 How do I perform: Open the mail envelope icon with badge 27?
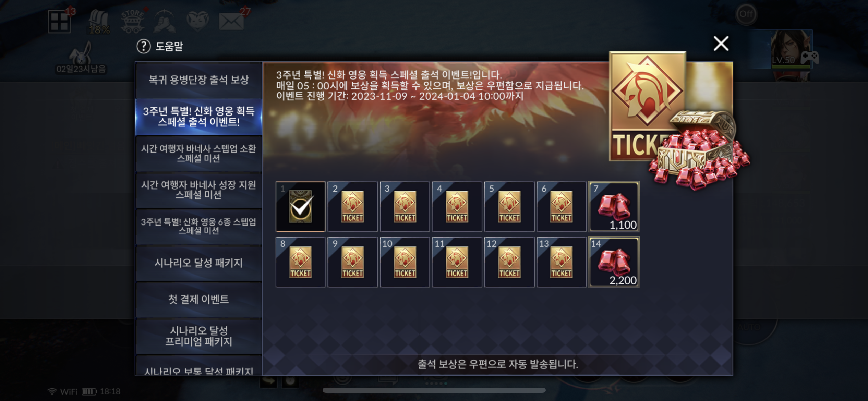pyautogui.click(x=231, y=21)
